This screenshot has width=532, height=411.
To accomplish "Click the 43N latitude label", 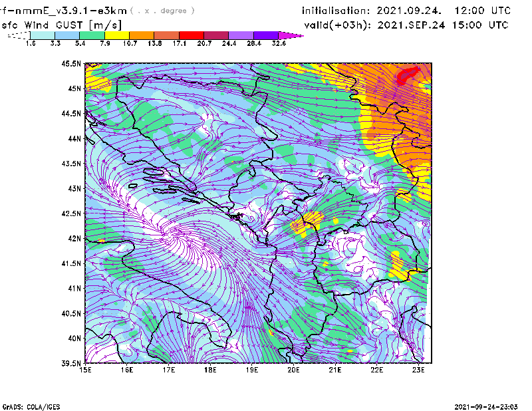I will (x=74, y=188).
